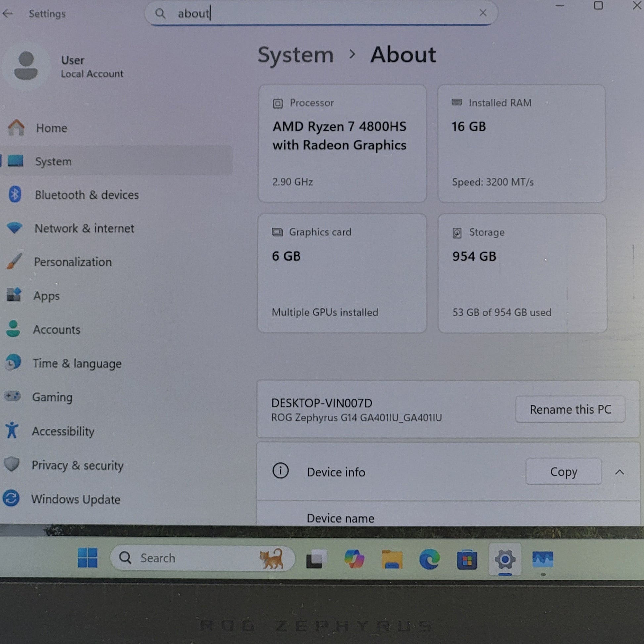The image size is (644, 644).
Task: Open the User profile avatar
Action: pyautogui.click(x=26, y=66)
